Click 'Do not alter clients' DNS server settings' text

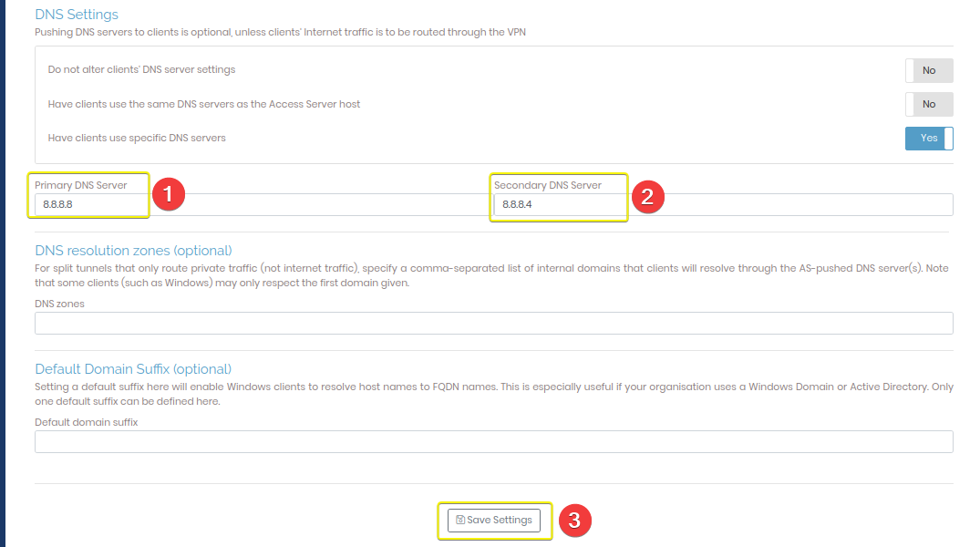[x=142, y=69]
